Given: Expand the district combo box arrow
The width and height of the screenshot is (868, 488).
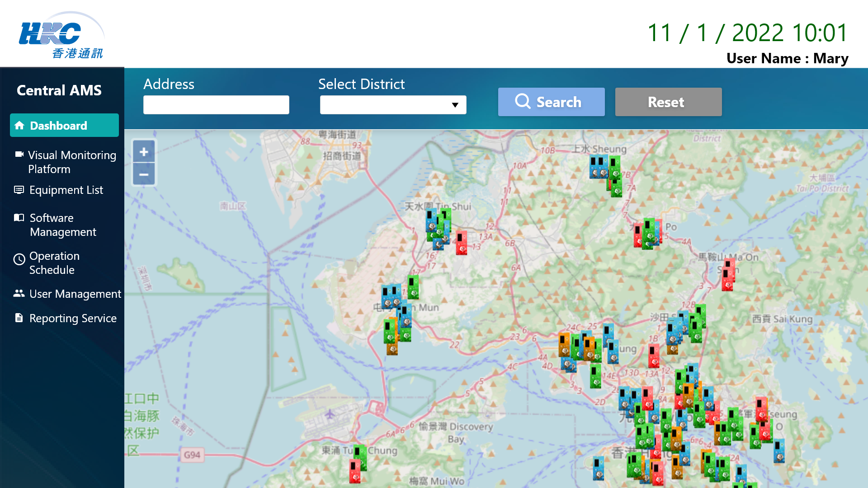Looking at the screenshot, I should (x=455, y=104).
